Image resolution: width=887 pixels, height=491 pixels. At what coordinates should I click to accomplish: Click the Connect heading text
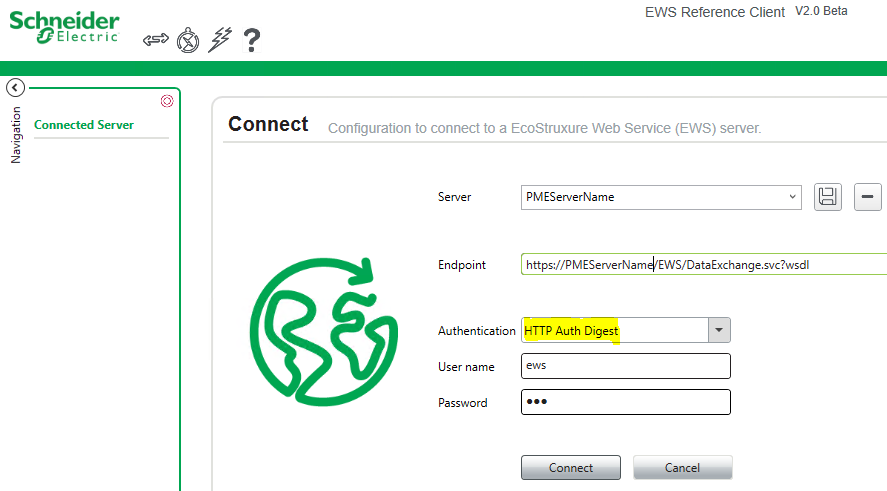tap(268, 124)
